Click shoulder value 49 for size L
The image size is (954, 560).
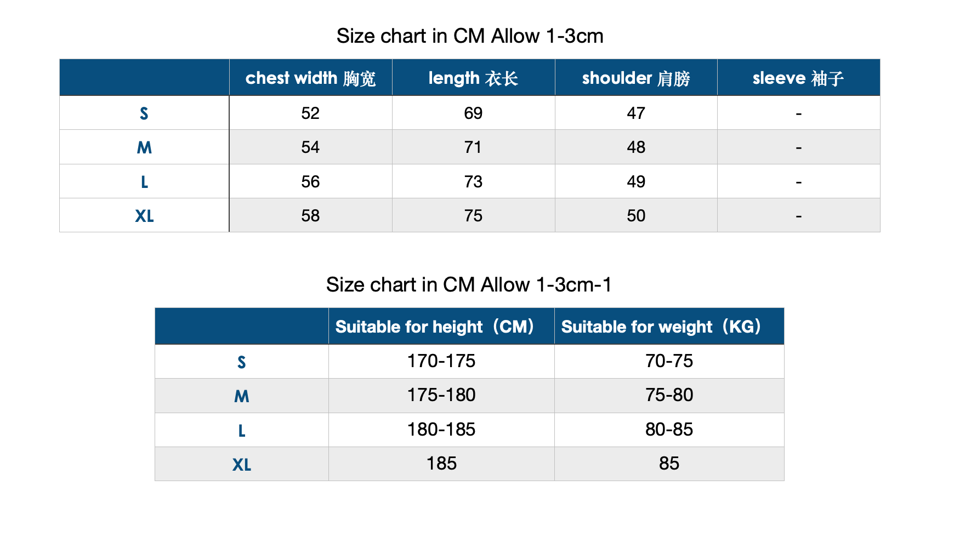click(636, 181)
